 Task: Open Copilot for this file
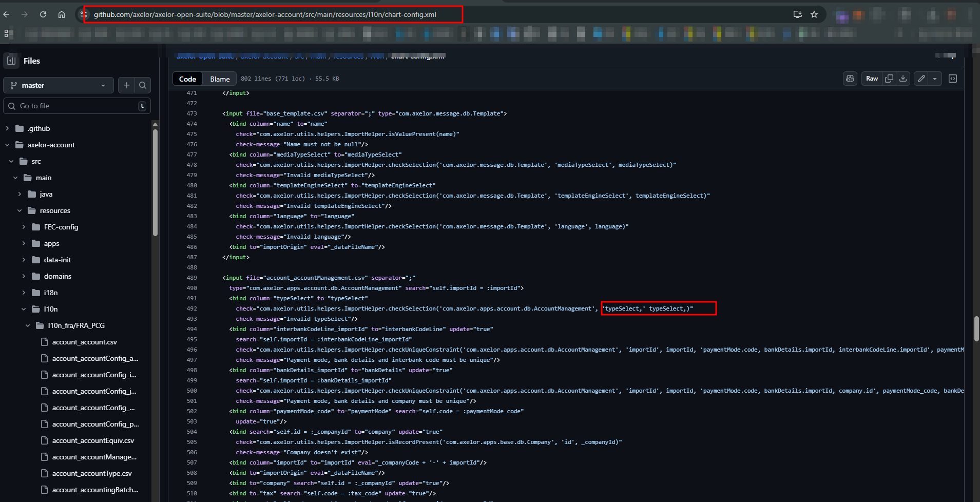pos(850,79)
